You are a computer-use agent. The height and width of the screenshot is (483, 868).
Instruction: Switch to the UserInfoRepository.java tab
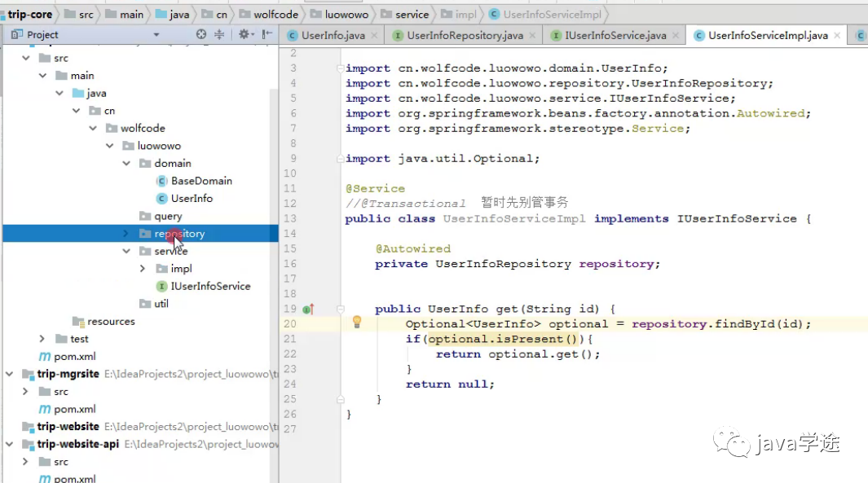(465, 36)
